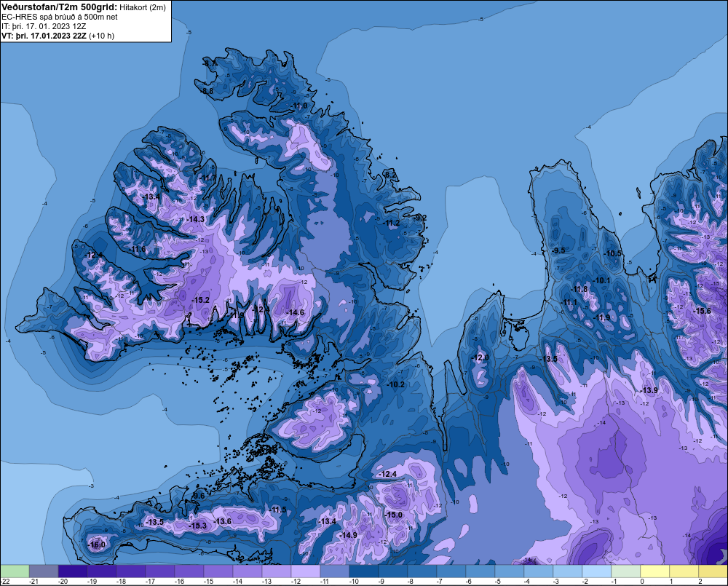The height and width of the screenshot is (586, 728).
Task: Click the temperature value -15.0 on the map
Action: pos(394,515)
